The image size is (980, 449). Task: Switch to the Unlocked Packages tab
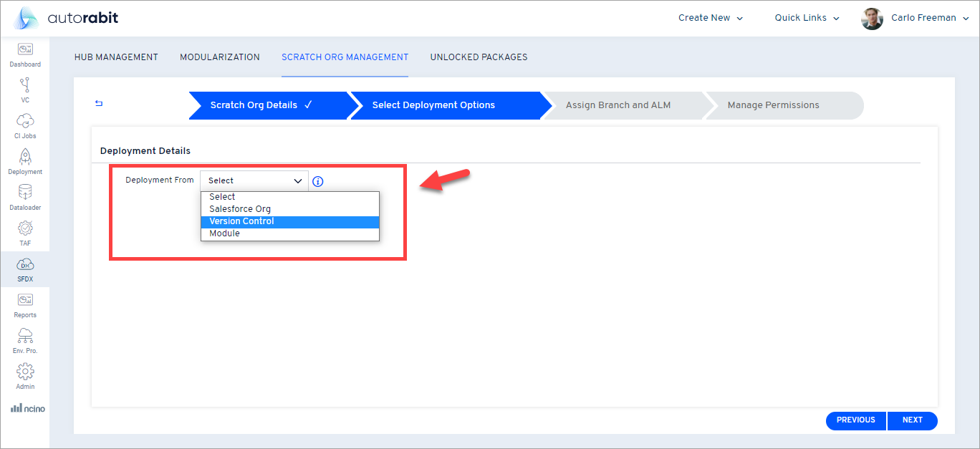tap(479, 57)
